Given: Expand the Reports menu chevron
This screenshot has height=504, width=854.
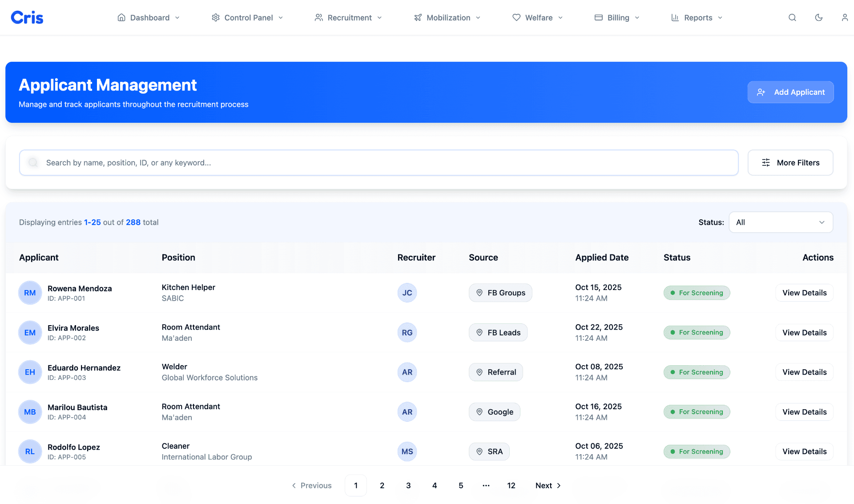Looking at the screenshot, I should pyautogui.click(x=720, y=18).
